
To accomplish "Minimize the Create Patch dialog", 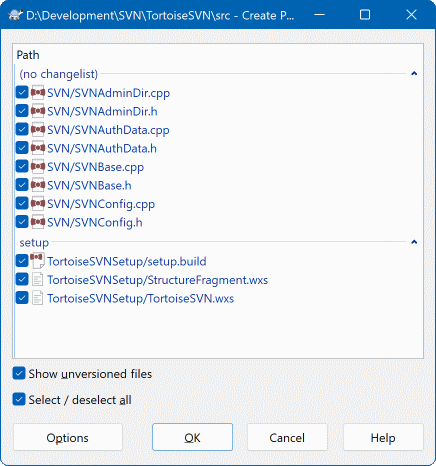I will 319,15.
